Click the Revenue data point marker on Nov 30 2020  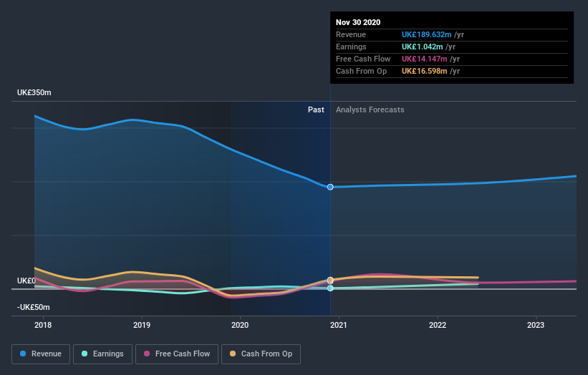point(330,187)
